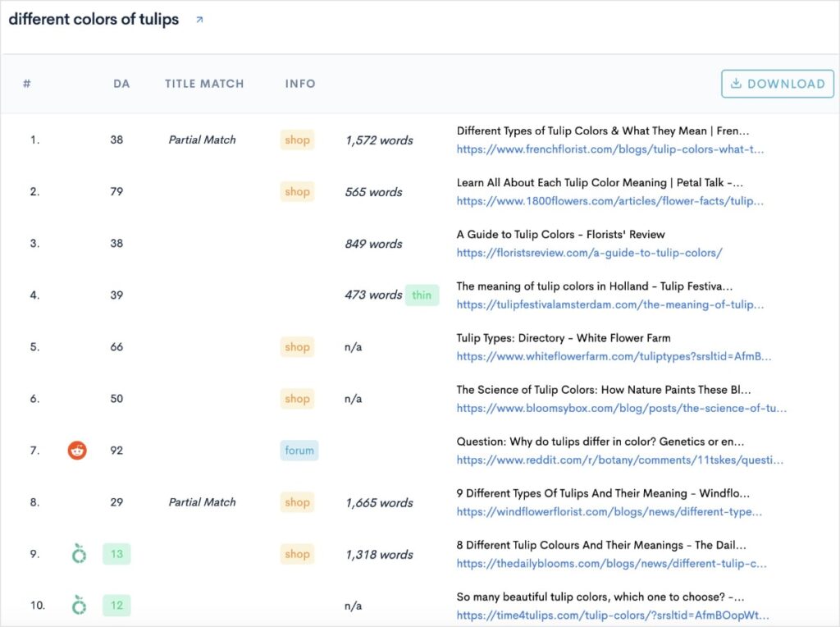Screen dimensions: 840x627
Task: Click the green DA score 13 badge
Action: [116, 554]
